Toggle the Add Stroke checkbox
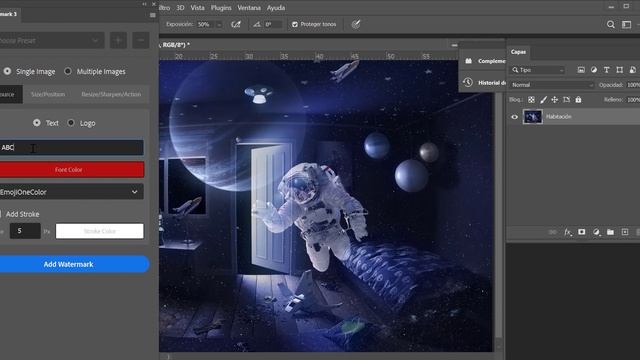 1,214
